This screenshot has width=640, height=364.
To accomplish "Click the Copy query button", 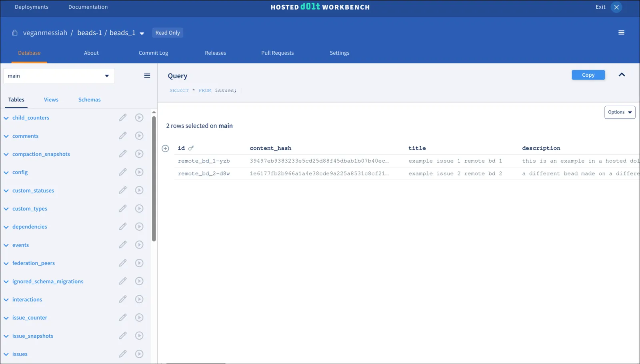I will coord(588,75).
